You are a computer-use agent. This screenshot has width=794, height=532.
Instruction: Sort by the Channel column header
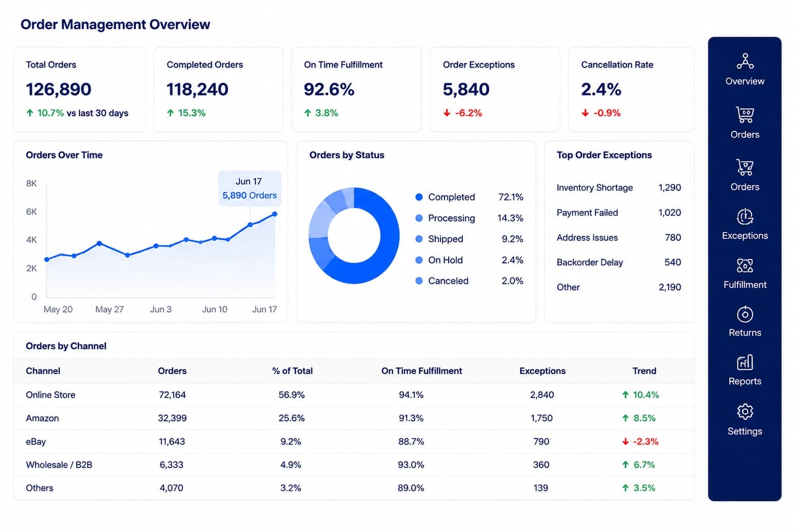[x=43, y=371]
